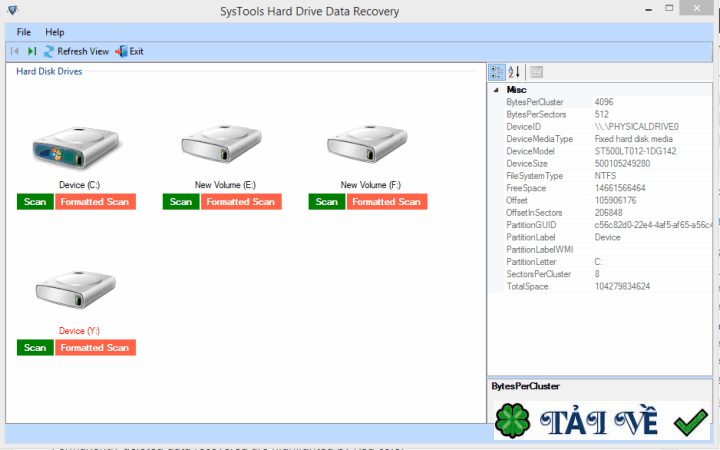720x450 pixels.
Task: Close the SysTools Hard Drive Data Recovery window
Action: [697, 8]
